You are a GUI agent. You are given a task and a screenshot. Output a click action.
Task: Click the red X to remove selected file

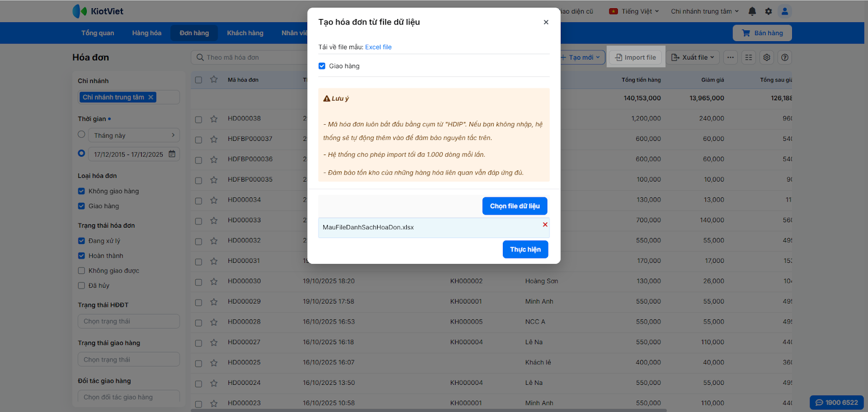click(545, 224)
